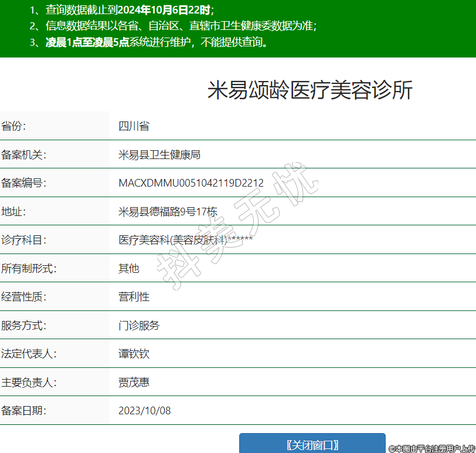This screenshot has width=476, height=453.
Task: Click the 医疗美容科(美容皮肤科) department text
Action: (172, 240)
